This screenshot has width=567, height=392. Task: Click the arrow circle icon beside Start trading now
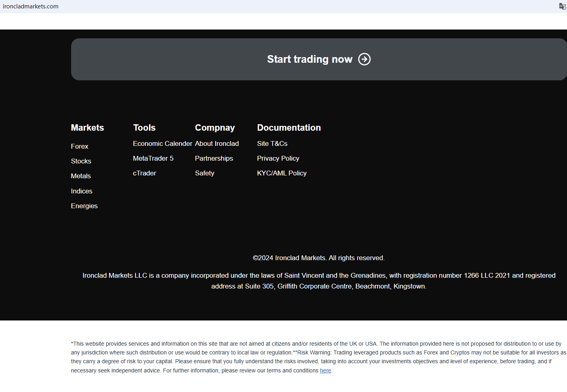tap(364, 59)
